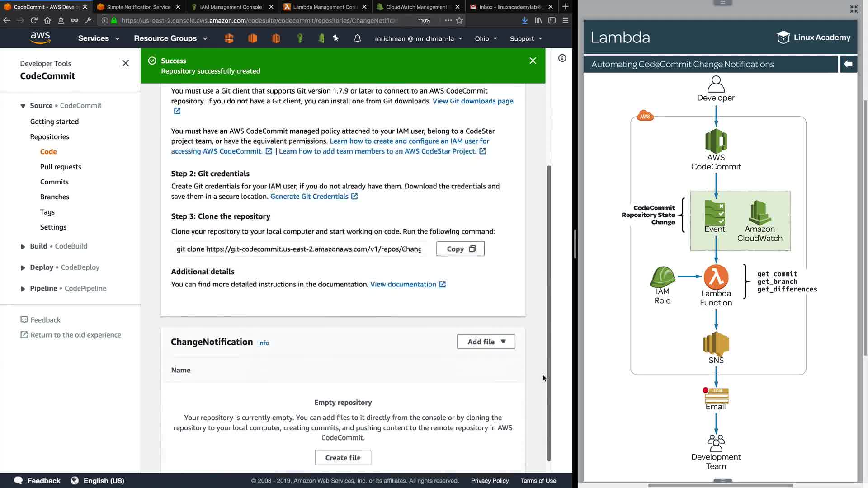Open the Add file dropdown
The image size is (868, 488).
pyautogui.click(x=486, y=342)
